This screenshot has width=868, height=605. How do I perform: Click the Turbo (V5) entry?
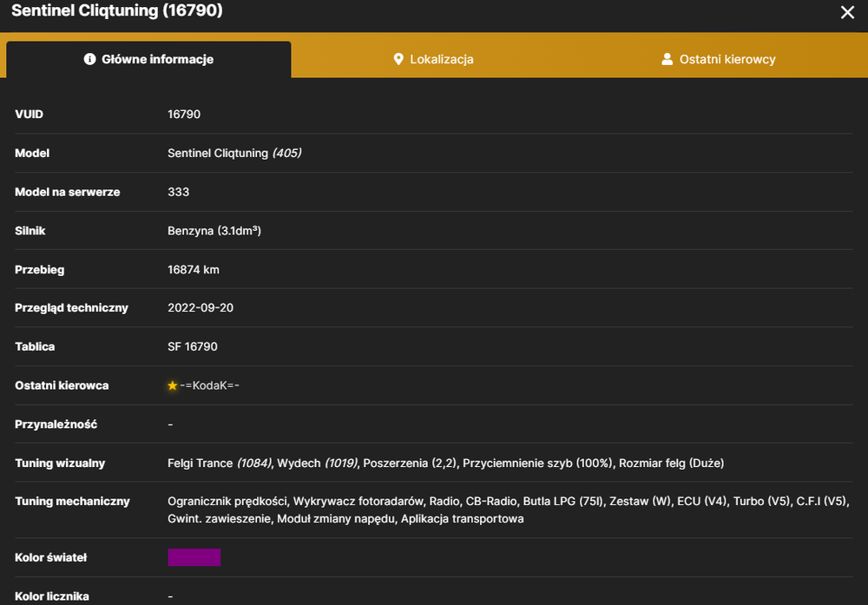tap(762, 502)
